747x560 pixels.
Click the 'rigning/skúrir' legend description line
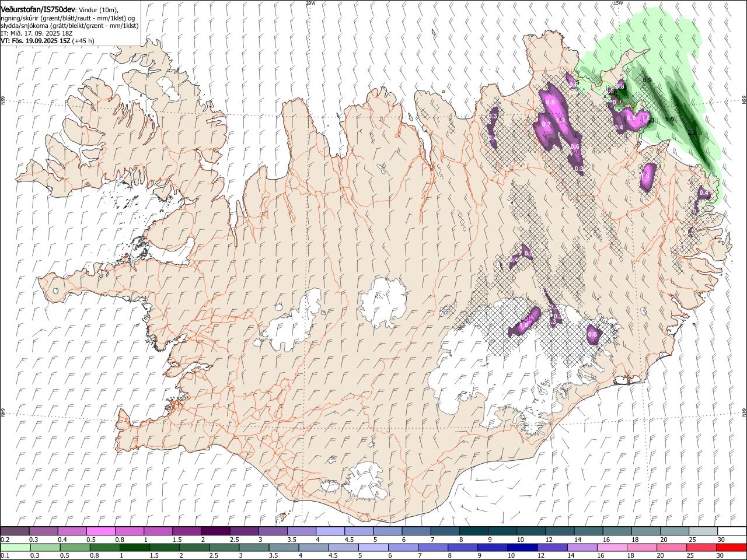click(68, 18)
